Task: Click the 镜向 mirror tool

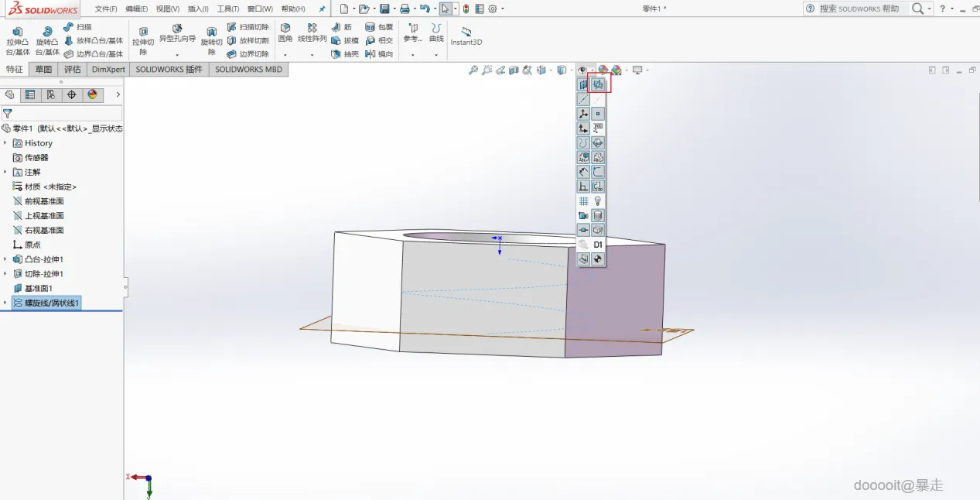Action: click(x=379, y=54)
